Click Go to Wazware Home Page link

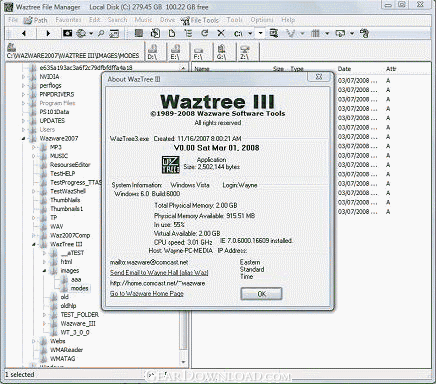point(147,293)
